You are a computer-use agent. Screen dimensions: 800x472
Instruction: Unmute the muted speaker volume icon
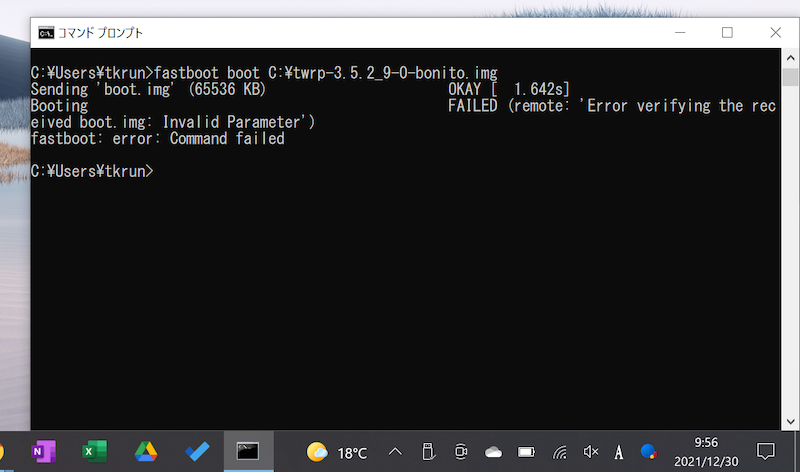pyautogui.click(x=591, y=452)
